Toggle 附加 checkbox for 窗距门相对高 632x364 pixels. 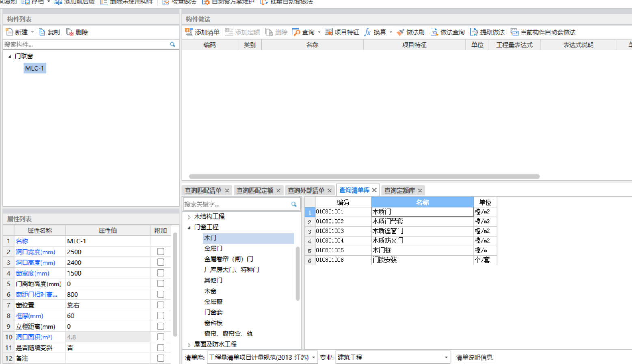coord(160,294)
